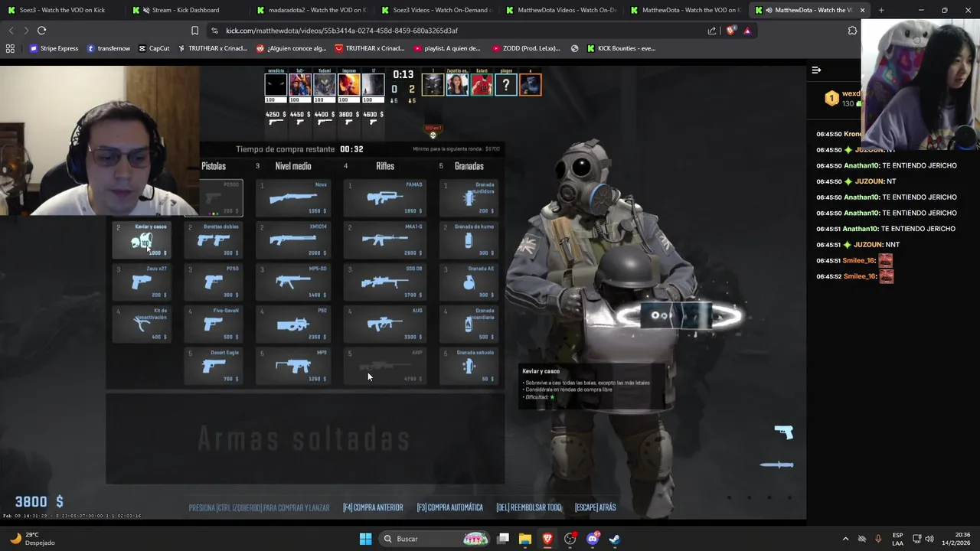Image resolution: width=980 pixels, height=551 pixels.
Task: Switch to Soez3 Videos tab
Action: pos(436,10)
